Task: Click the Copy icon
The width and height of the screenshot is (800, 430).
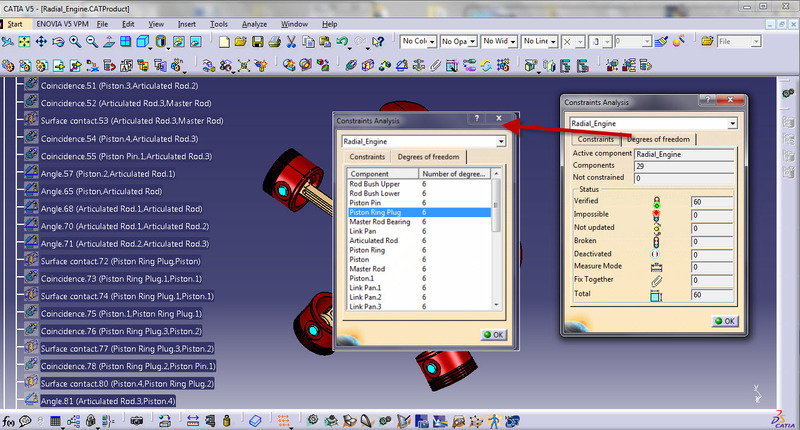Action: (x=308, y=42)
